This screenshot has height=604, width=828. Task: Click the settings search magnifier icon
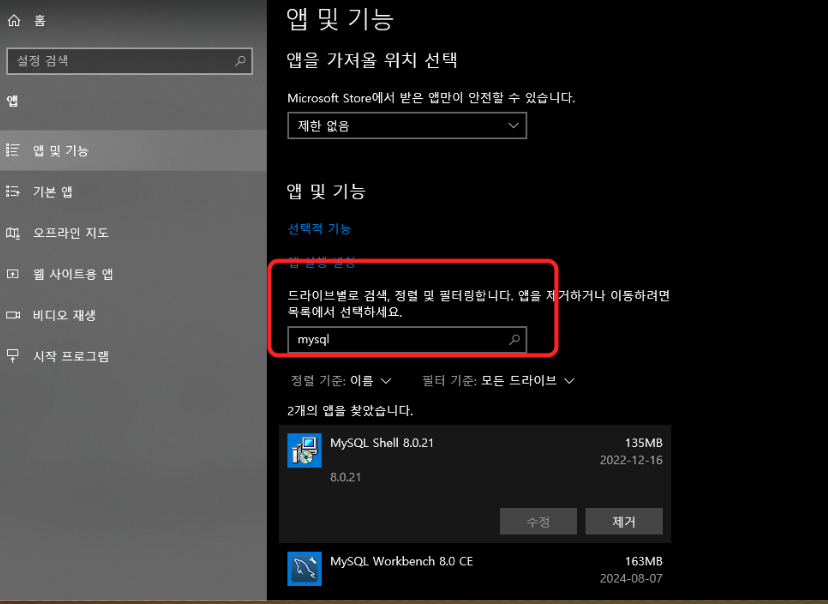click(x=240, y=61)
